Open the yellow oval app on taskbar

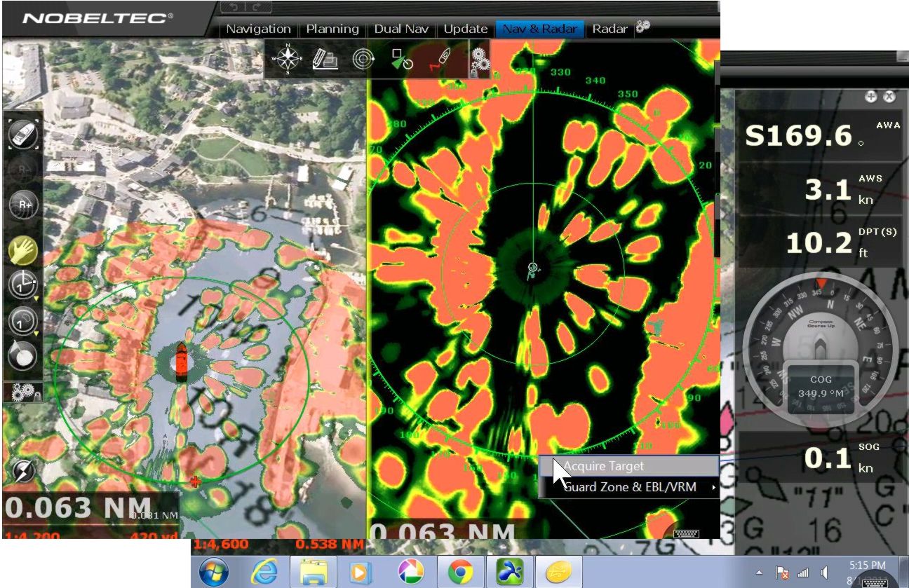pyautogui.click(x=558, y=573)
